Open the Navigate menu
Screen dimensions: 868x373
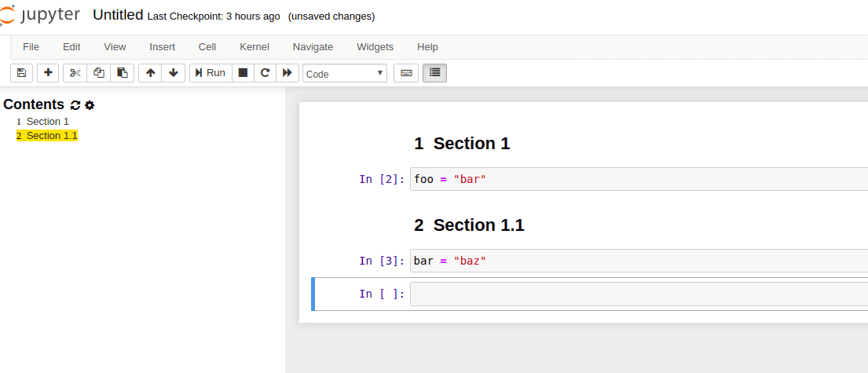point(313,47)
